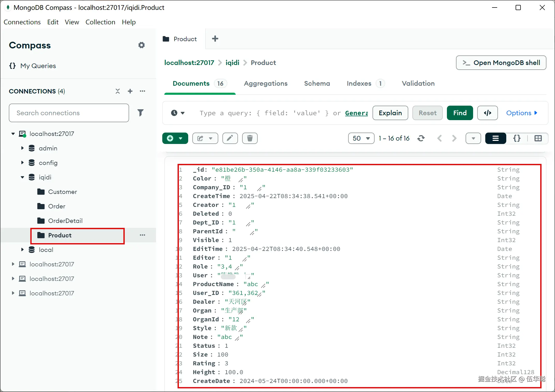The height and width of the screenshot is (392, 555).
Task: Select list view toggle
Action: pos(495,138)
